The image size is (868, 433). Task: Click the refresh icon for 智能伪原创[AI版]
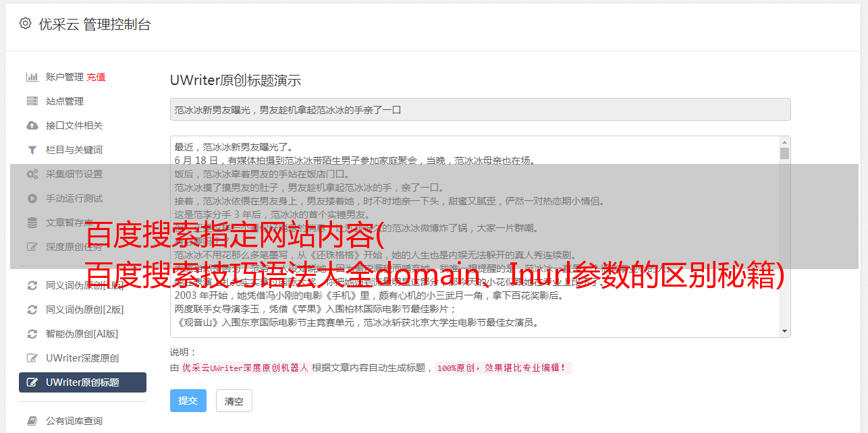point(32,334)
